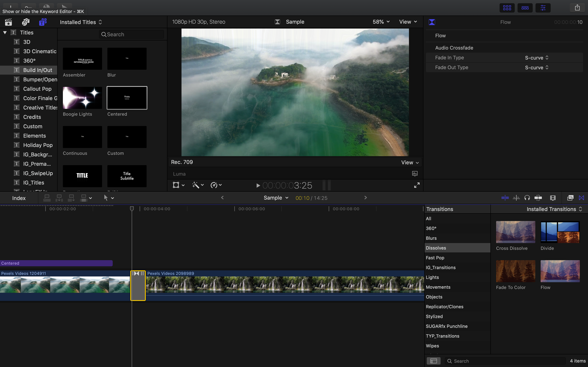
Task: Open the 58% viewer zoom dropdown
Action: 381,22
